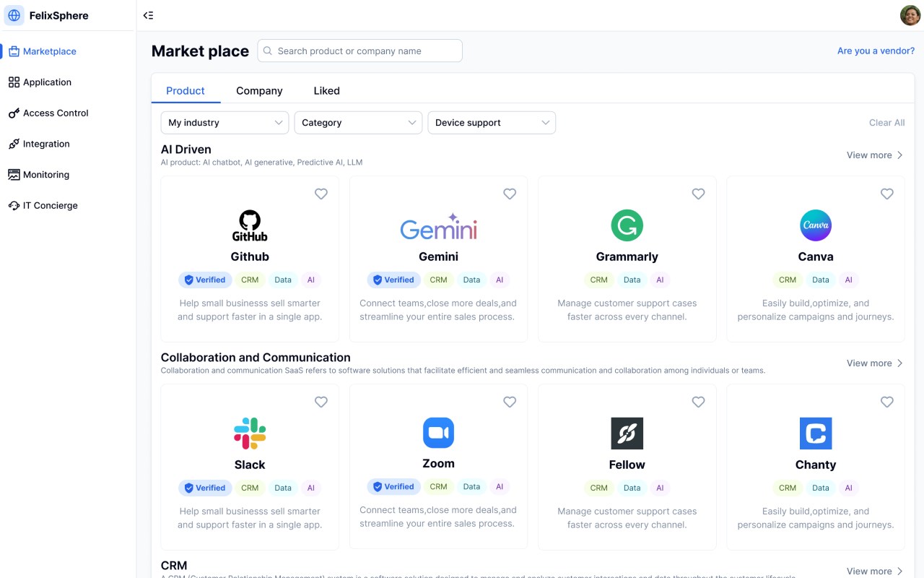Click the Slack logo
The height and width of the screenshot is (578, 924).
click(x=250, y=433)
